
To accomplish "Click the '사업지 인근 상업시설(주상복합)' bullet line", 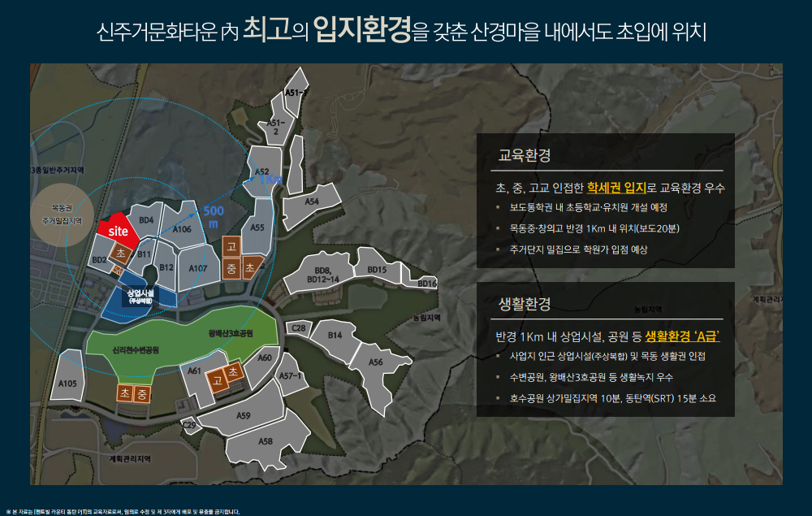I will coord(607,356).
